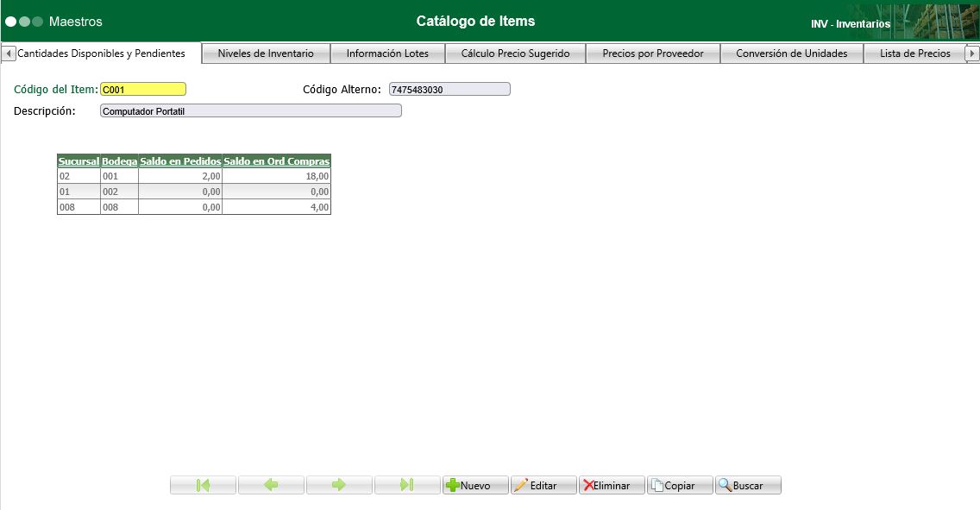Select the Cálculo Precio Sugerido tab
This screenshot has height=510, width=980.
pos(514,53)
